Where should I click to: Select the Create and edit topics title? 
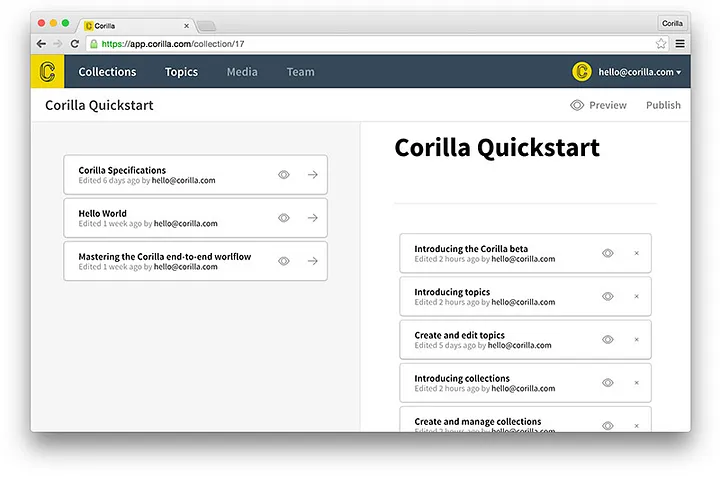(460, 335)
